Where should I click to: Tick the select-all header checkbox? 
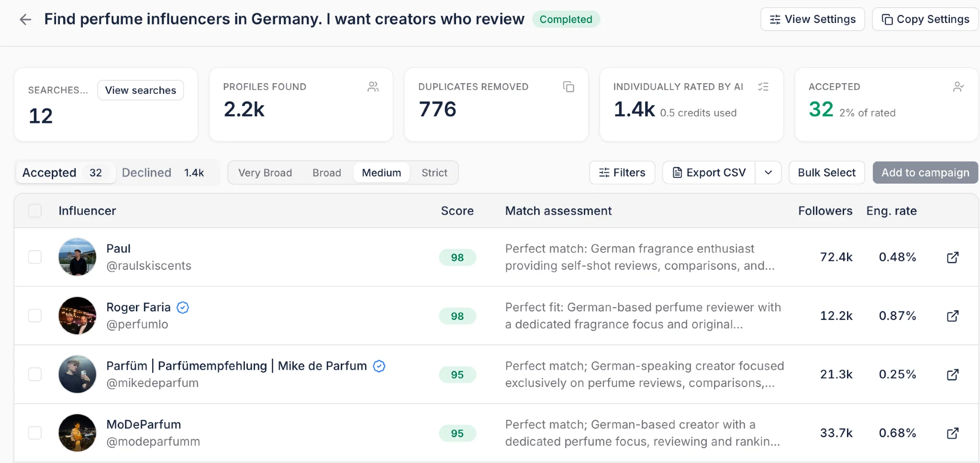pyautogui.click(x=35, y=210)
